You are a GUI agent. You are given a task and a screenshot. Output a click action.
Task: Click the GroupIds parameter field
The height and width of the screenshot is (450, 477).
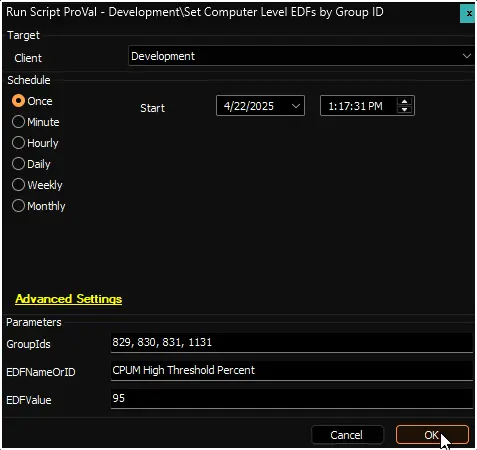pyautogui.click(x=292, y=342)
